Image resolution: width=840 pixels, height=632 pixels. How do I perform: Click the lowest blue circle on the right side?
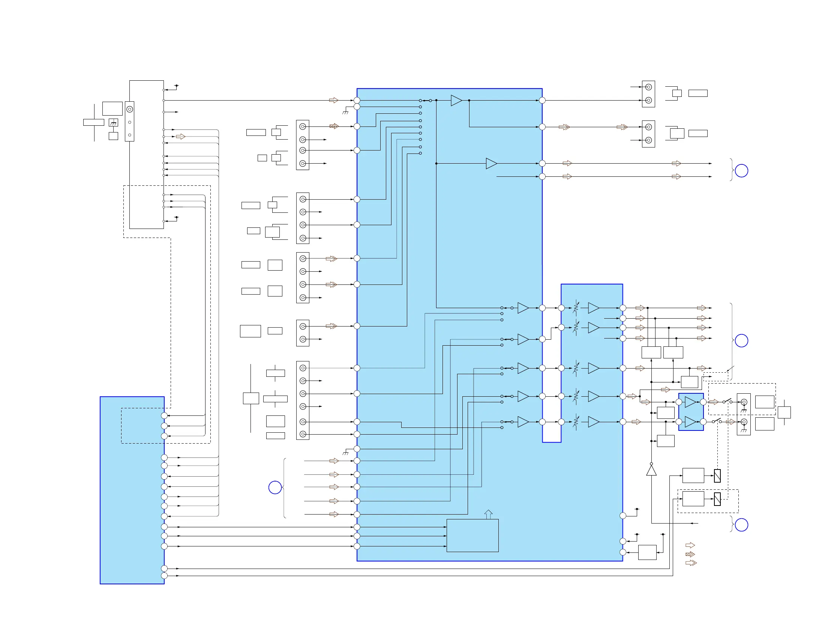[x=741, y=525]
